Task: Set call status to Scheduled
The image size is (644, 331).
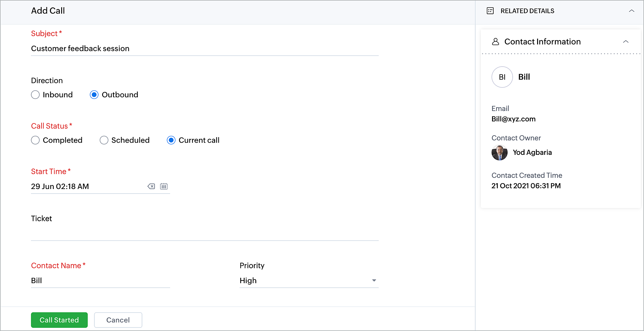Action: [x=104, y=140]
